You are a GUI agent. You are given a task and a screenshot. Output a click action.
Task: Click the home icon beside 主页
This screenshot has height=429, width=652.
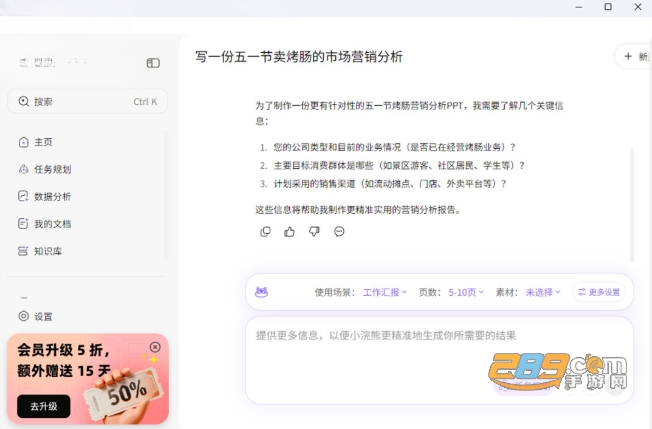click(x=23, y=142)
